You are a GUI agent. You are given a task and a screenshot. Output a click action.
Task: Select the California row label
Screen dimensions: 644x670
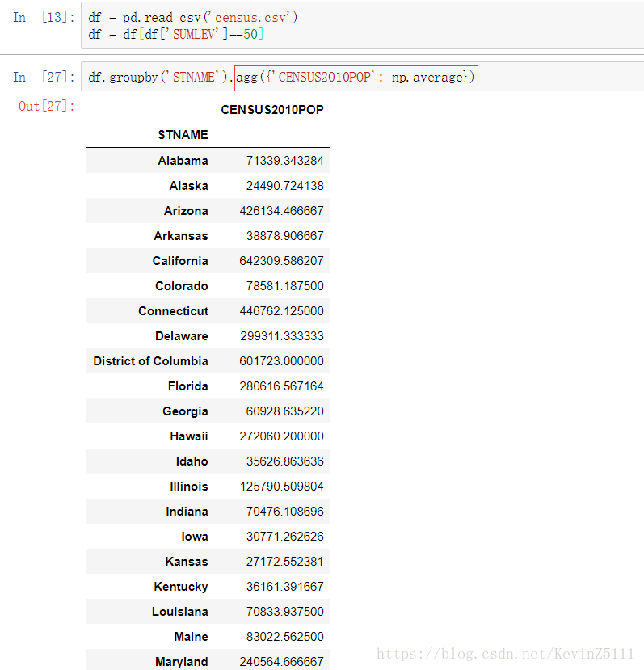[180, 261]
